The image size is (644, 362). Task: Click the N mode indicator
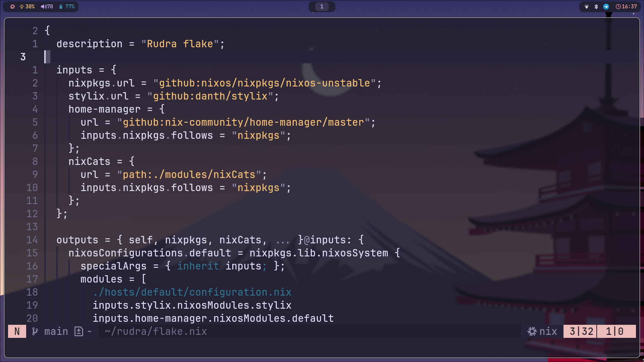pos(17,331)
